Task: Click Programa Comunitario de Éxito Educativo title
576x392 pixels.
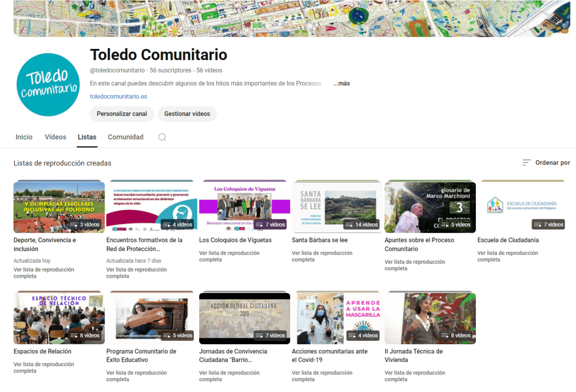Action: 141,355
